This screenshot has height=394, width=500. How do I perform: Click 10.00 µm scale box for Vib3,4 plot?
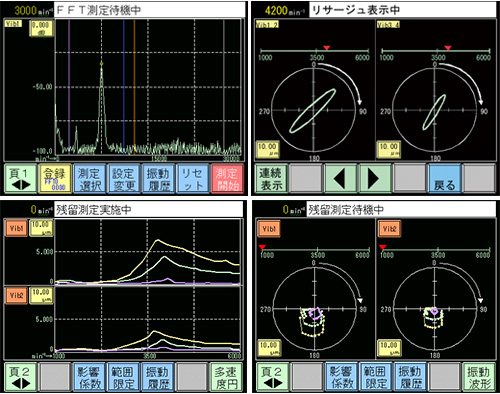coord(389,149)
